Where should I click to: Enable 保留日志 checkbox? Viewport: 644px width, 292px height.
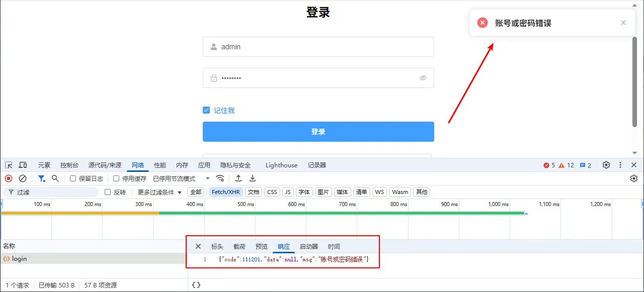click(x=73, y=178)
